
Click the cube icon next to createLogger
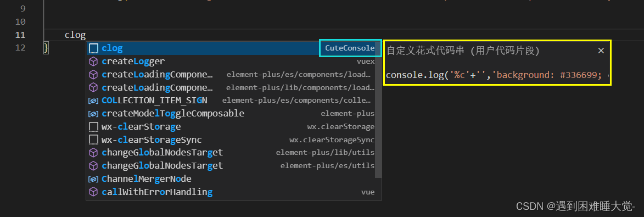[94, 62]
